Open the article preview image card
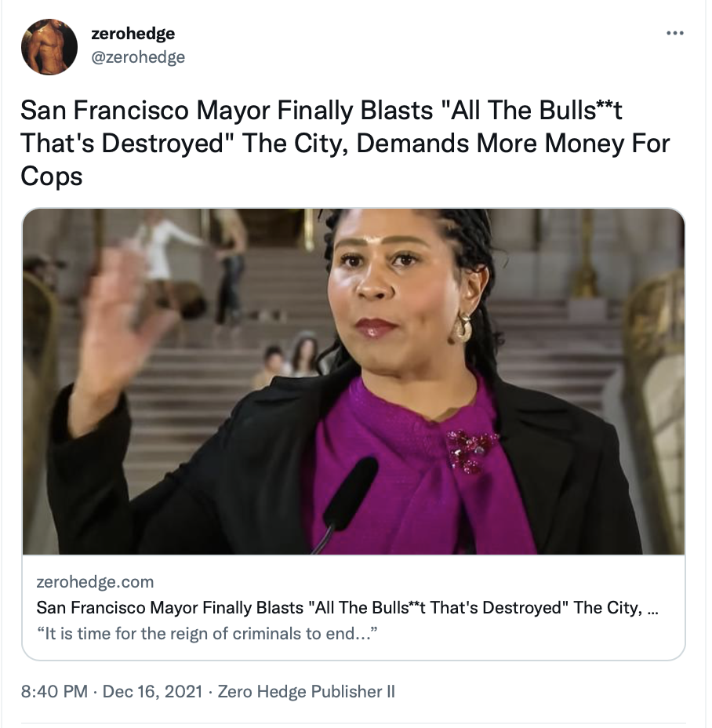 click(354, 381)
